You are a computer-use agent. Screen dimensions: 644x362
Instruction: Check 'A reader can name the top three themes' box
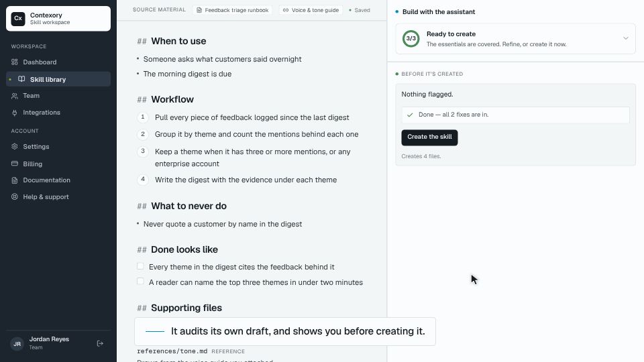point(140,281)
